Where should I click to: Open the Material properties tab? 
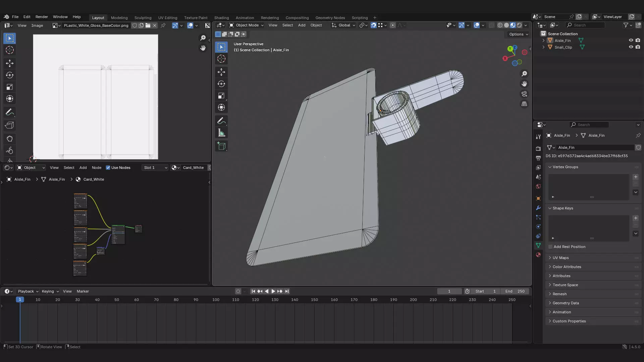(538, 255)
